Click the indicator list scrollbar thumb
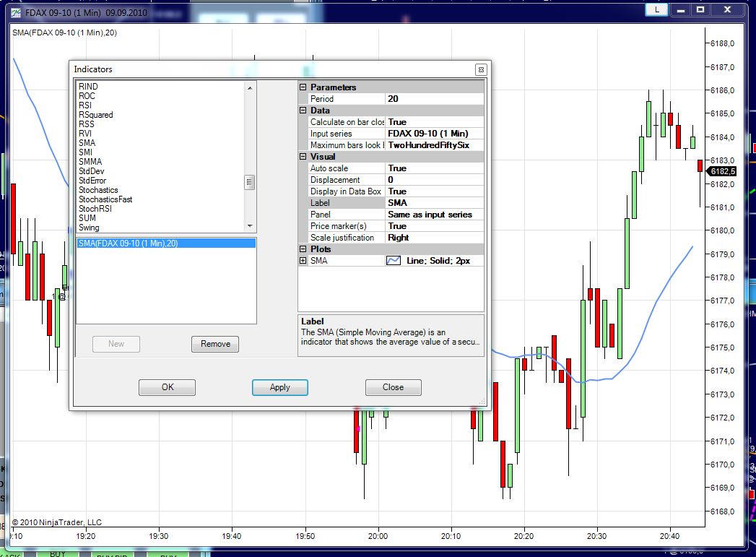 pos(249,182)
